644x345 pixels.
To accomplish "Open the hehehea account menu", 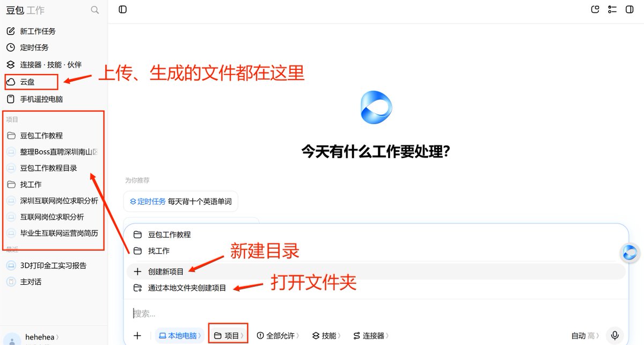I will (42, 337).
